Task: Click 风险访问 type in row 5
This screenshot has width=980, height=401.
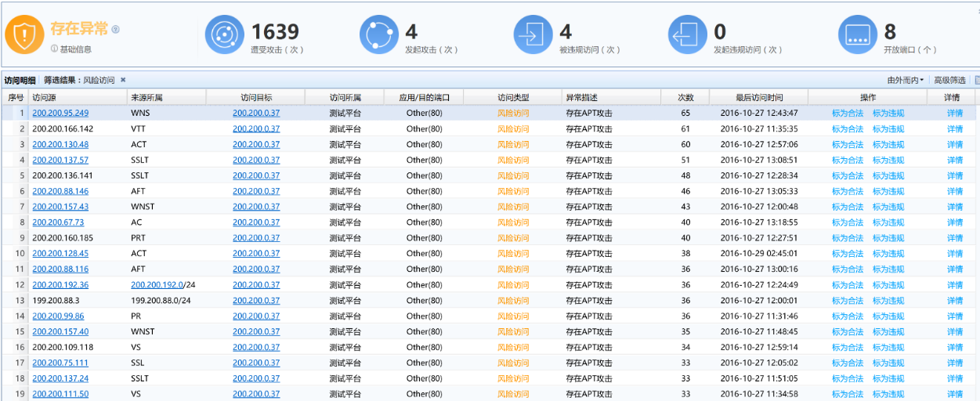Action: click(513, 175)
